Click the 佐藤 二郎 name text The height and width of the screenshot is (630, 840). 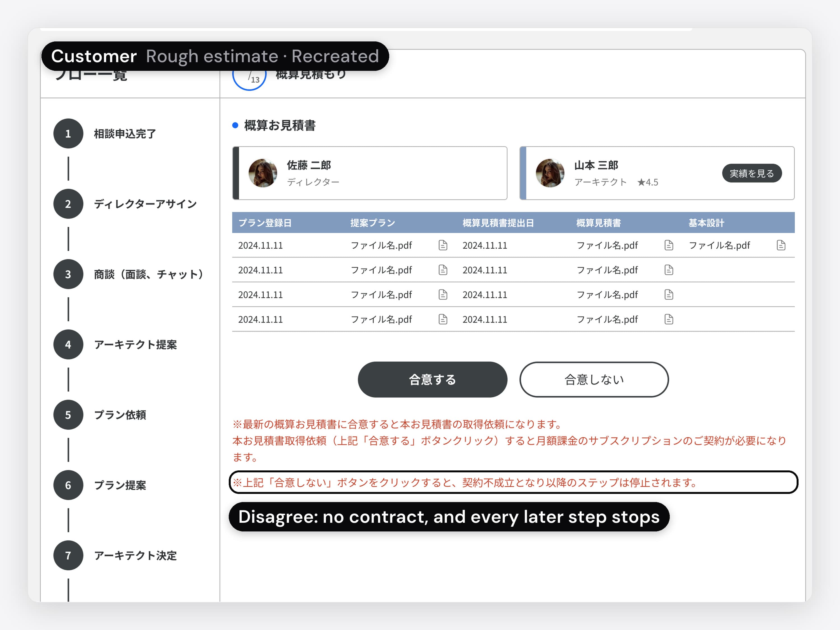tap(309, 165)
